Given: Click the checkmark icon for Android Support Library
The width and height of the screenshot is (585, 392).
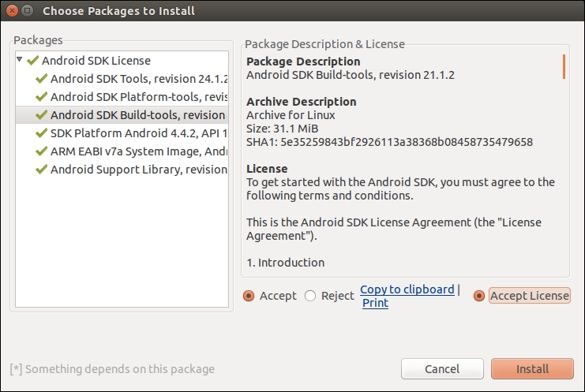Looking at the screenshot, I should click(x=41, y=170).
